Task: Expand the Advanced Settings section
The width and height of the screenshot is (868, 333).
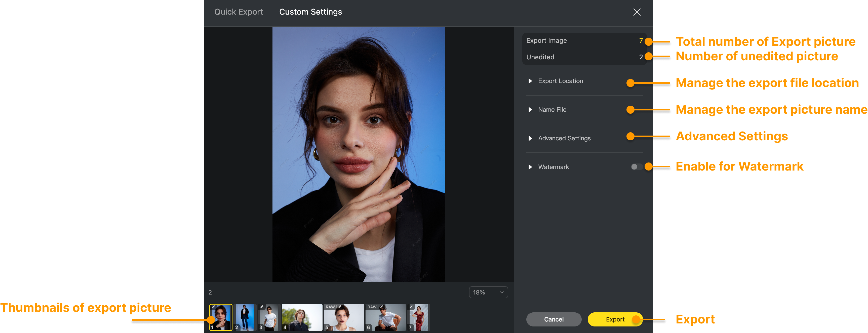Action: coord(530,138)
